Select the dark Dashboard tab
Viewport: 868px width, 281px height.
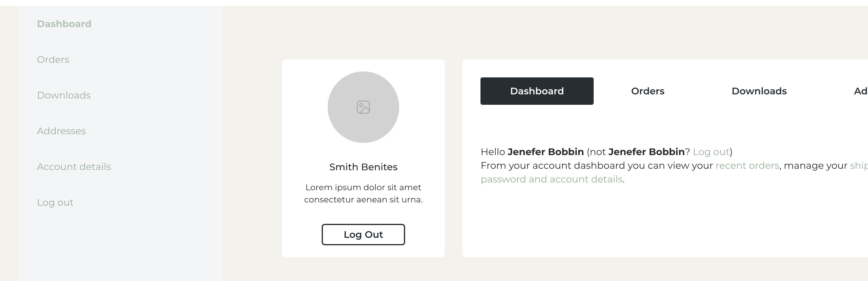[537, 91]
